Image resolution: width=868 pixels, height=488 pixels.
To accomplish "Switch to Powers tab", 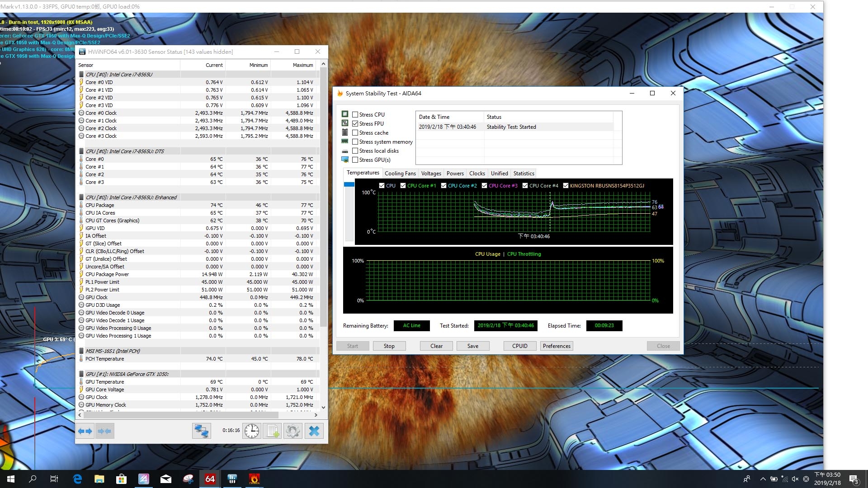I will [455, 174].
